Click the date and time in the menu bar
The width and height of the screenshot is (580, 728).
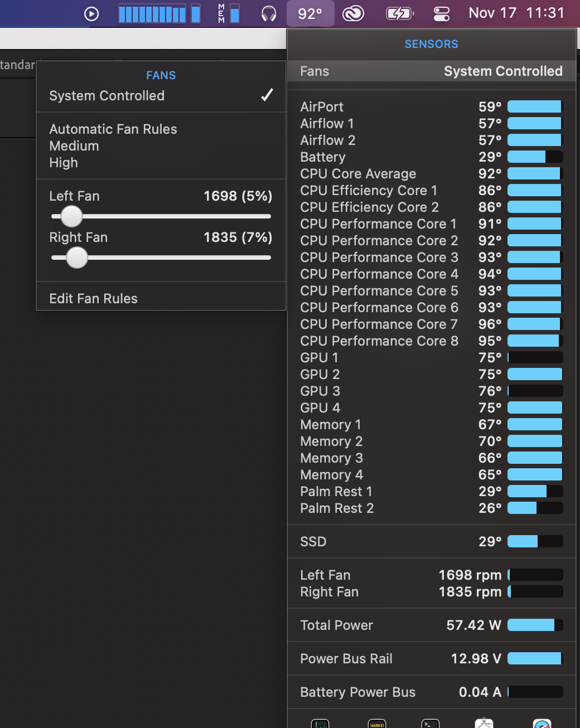click(516, 13)
